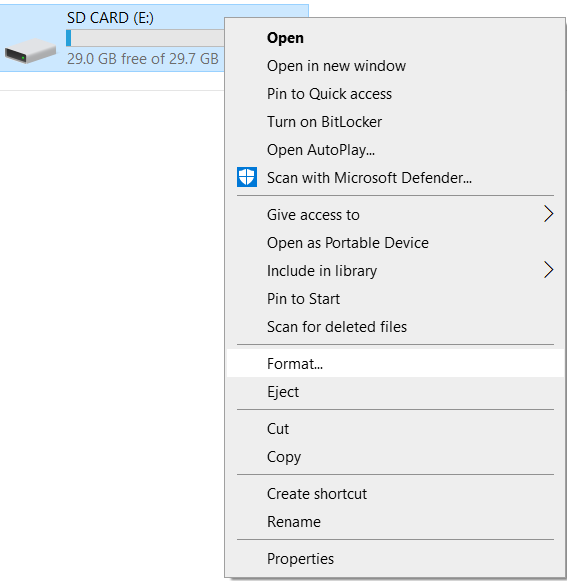The height and width of the screenshot is (581, 567).
Task: Select Turn on BitLocker
Action: point(395,122)
